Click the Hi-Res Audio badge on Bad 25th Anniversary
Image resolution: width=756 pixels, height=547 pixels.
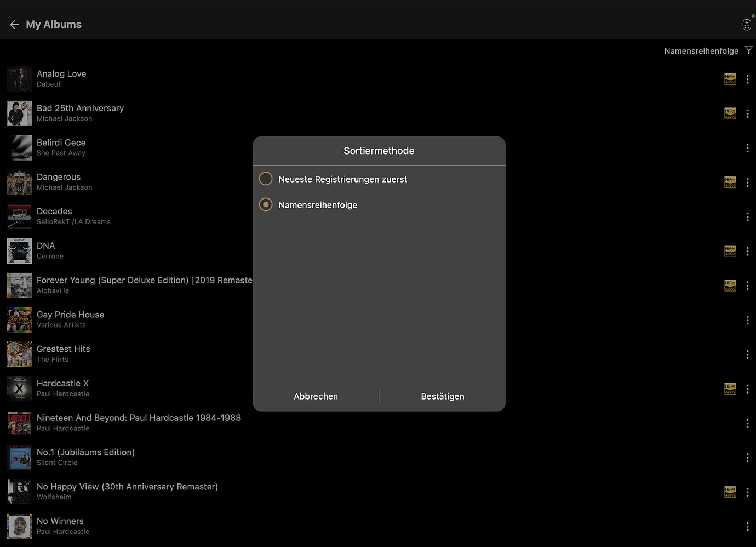tap(730, 113)
